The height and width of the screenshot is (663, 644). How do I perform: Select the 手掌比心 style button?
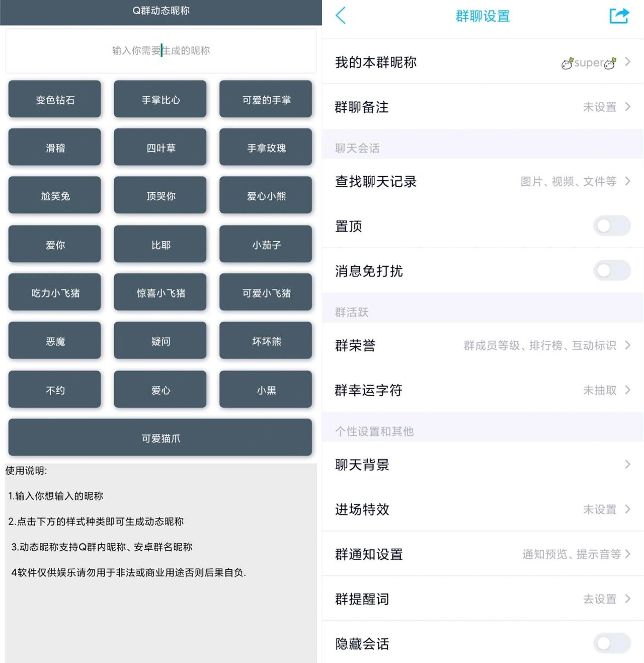tap(160, 100)
